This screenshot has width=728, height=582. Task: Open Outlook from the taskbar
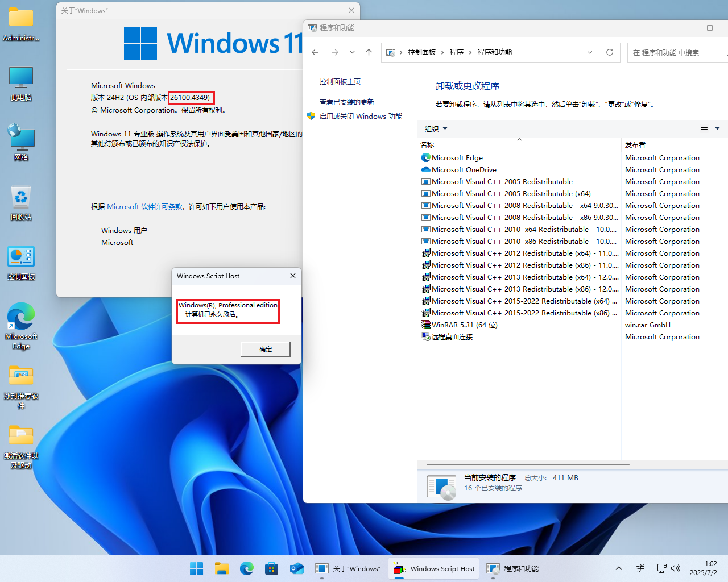(296, 568)
